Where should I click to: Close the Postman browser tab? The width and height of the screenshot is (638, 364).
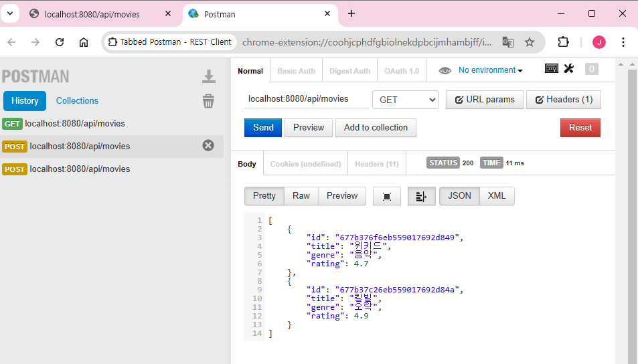tap(327, 14)
